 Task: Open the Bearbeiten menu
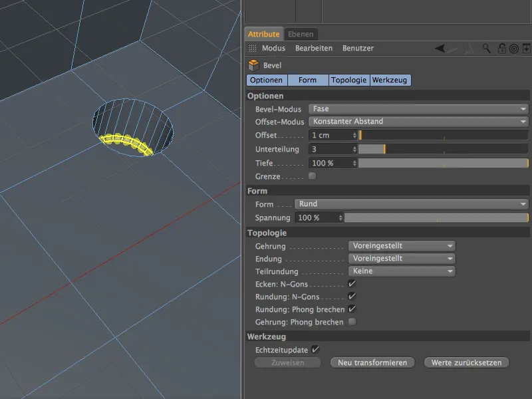click(313, 49)
